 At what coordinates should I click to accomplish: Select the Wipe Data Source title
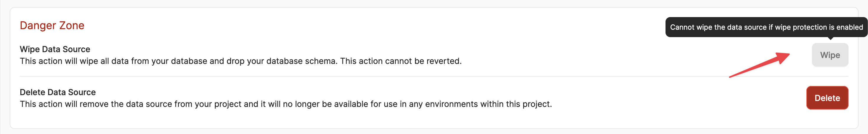55,49
